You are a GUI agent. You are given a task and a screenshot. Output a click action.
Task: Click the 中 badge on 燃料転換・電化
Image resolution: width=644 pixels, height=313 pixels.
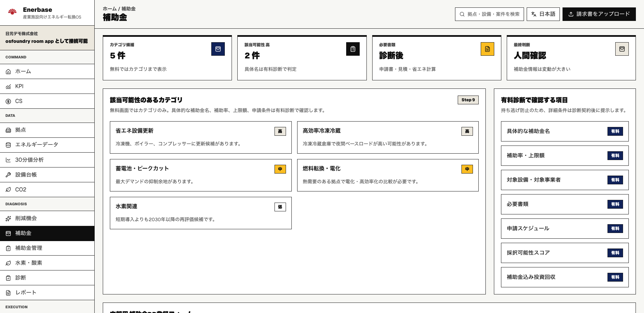point(467,169)
